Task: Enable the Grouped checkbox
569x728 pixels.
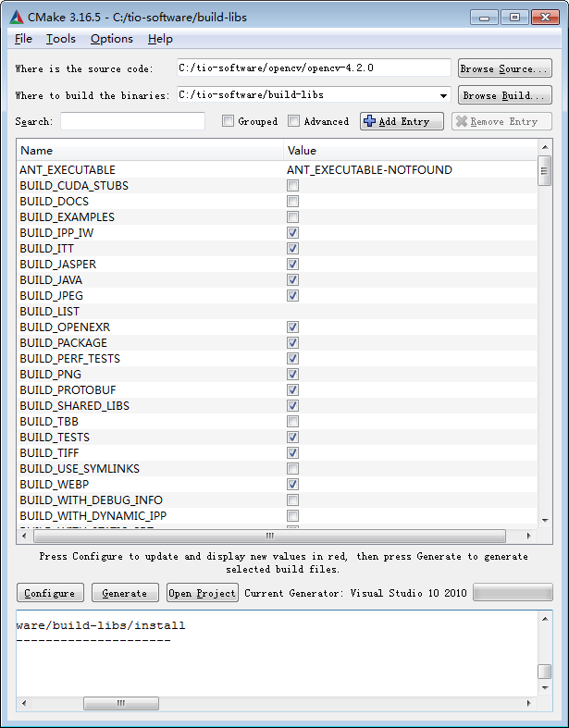Action: (x=228, y=121)
